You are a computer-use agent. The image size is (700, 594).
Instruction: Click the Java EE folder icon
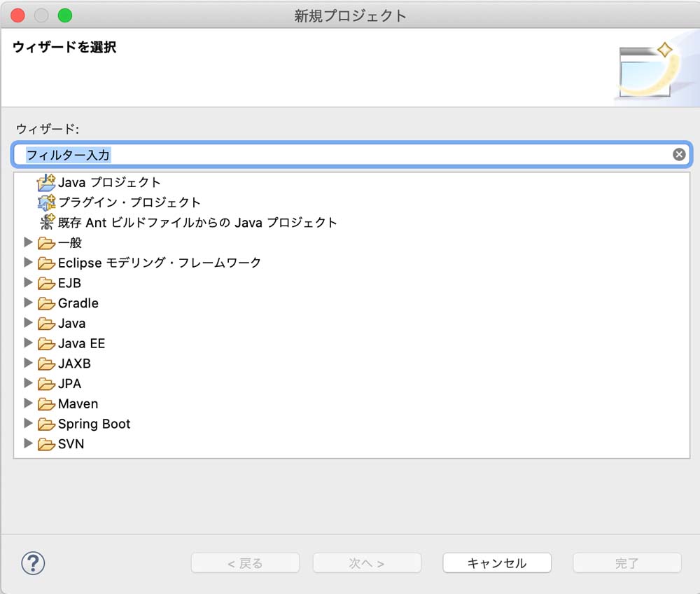tap(46, 343)
